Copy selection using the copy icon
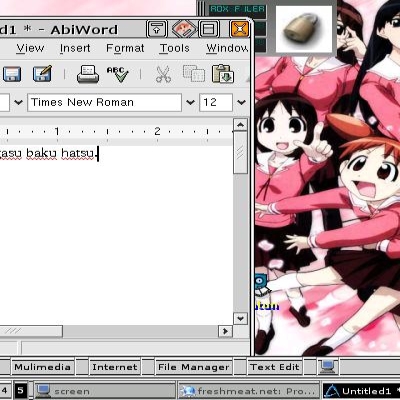 (x=194, y=73)
